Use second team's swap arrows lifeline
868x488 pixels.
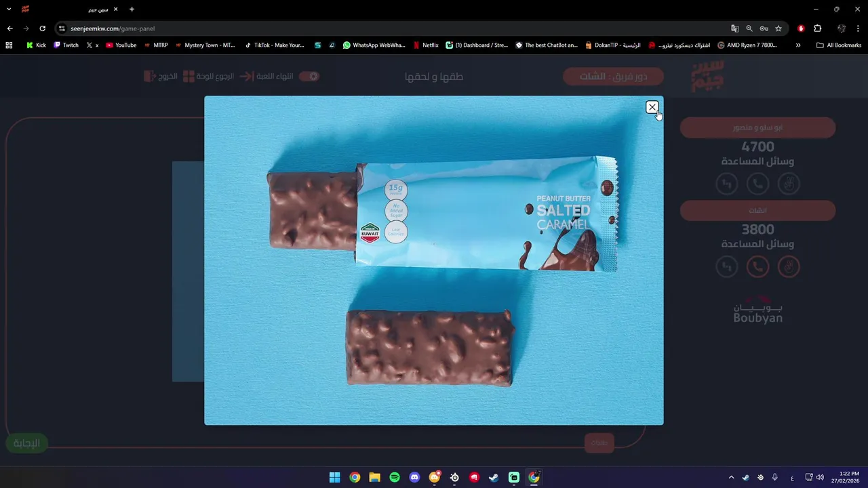point(727,266)
